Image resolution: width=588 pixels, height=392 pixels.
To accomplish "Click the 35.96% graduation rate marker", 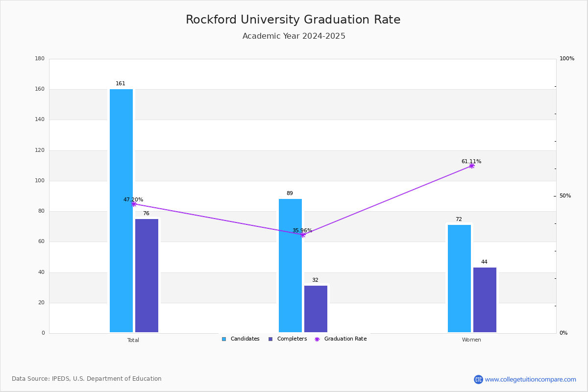I will pyautogui.click(x=303, y=235).
